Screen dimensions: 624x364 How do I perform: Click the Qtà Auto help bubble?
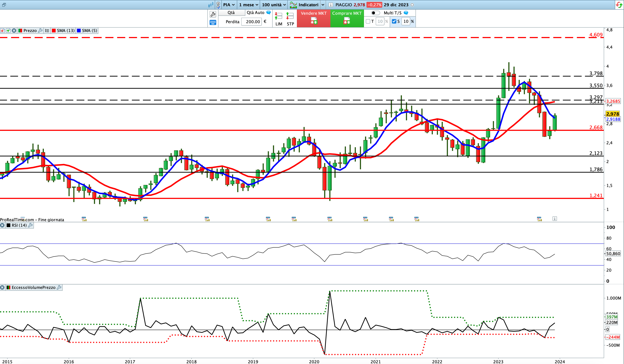click(x=268, y=12)
